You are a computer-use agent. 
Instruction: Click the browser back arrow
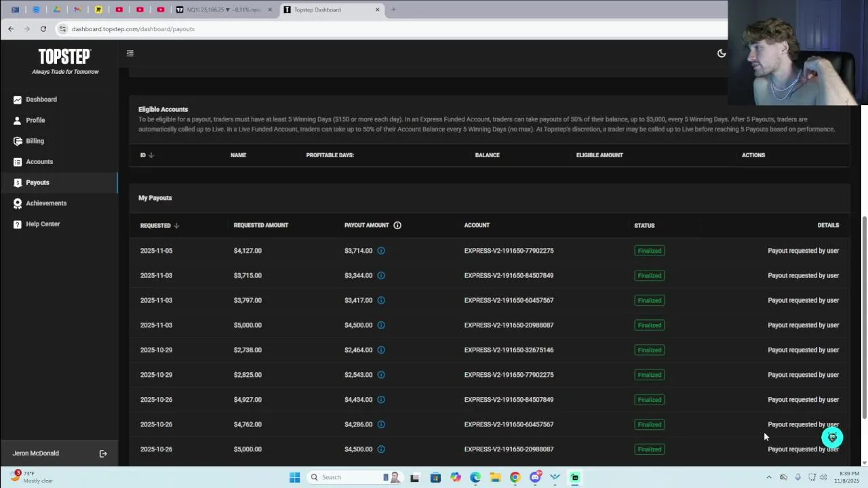tap(11, 28)
